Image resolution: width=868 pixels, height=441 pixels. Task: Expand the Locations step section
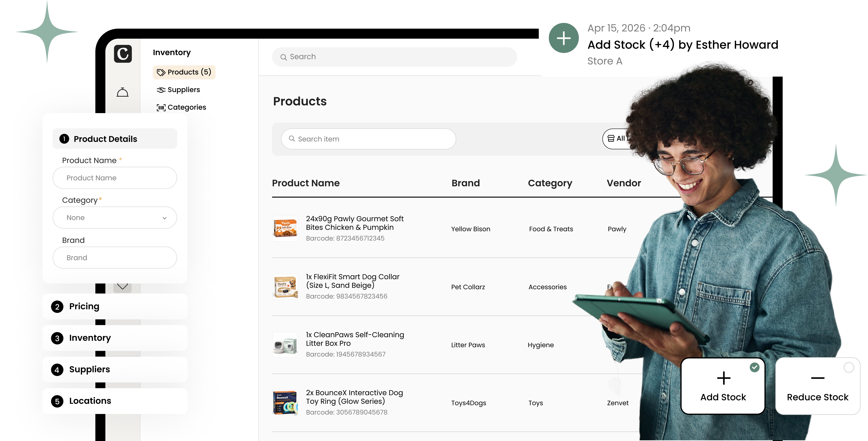click(x=115, y=401)
